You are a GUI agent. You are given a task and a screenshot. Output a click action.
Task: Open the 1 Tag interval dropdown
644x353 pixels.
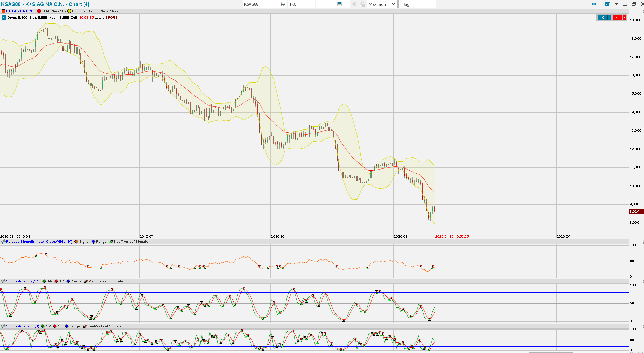point(417,4)
